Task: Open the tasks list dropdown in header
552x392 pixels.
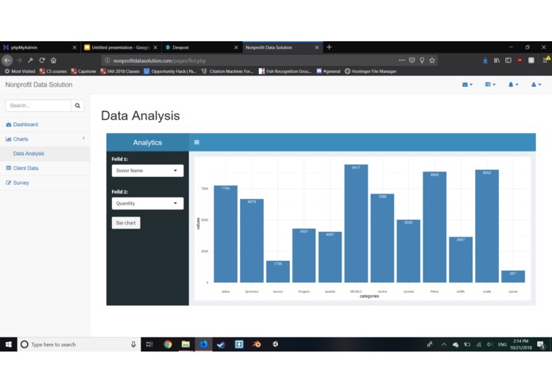Action: [490, 84]
